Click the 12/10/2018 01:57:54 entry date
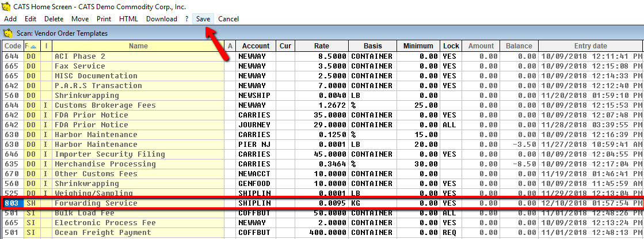This screenshot has height=239, width=644. click(x=590, y=203)
